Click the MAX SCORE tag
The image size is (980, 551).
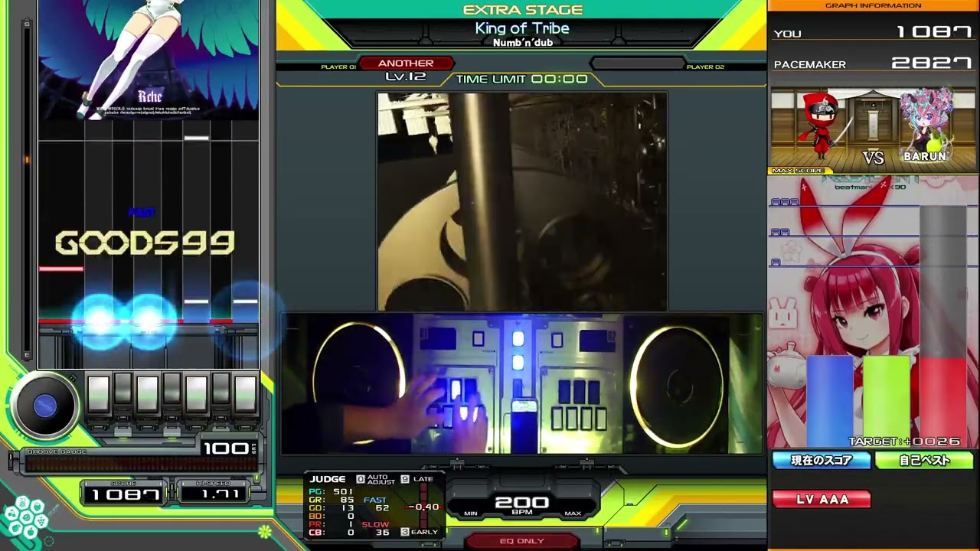799,171
